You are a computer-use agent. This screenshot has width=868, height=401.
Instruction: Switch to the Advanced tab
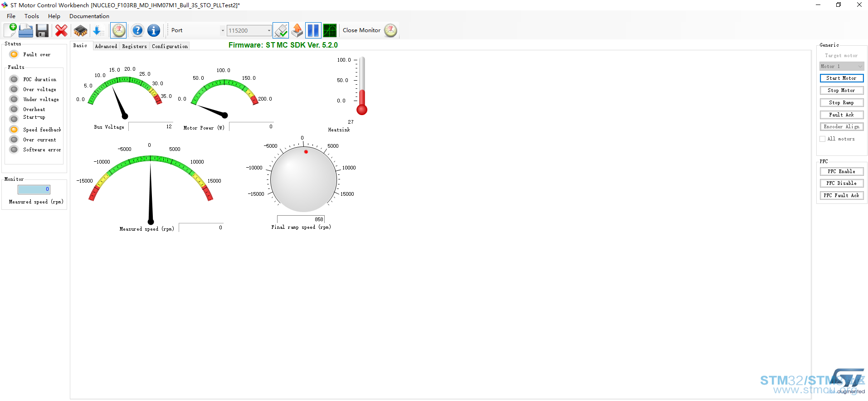106,46
